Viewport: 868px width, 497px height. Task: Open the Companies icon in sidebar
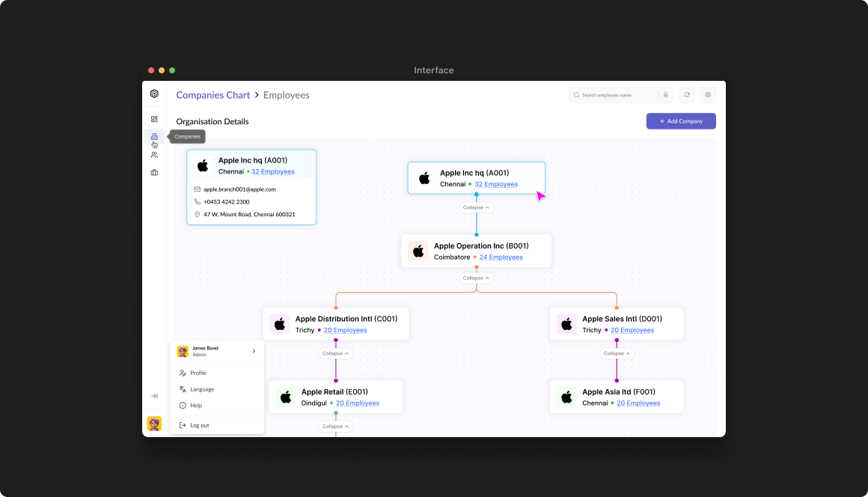click(154, 136)
